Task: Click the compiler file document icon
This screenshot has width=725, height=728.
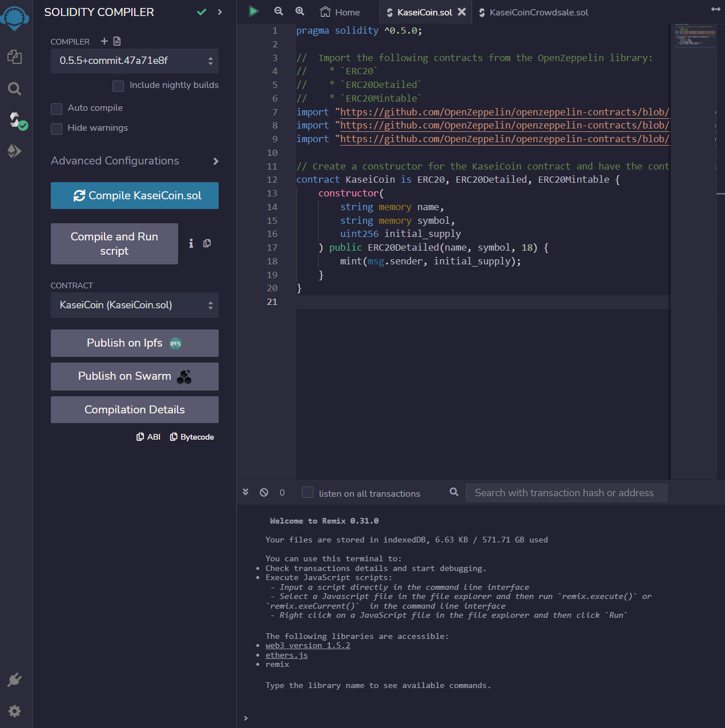Action: click(x=117, y=41)
